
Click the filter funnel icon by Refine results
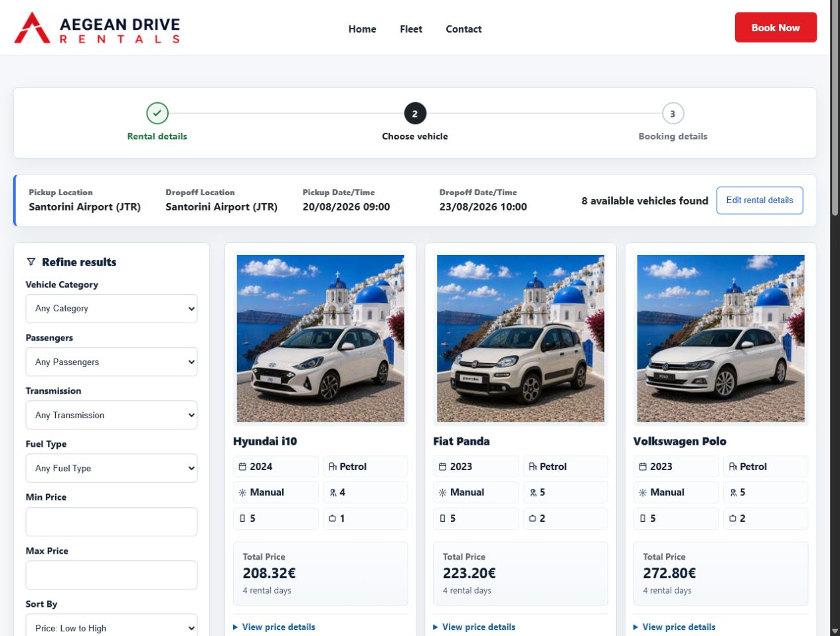31,262
